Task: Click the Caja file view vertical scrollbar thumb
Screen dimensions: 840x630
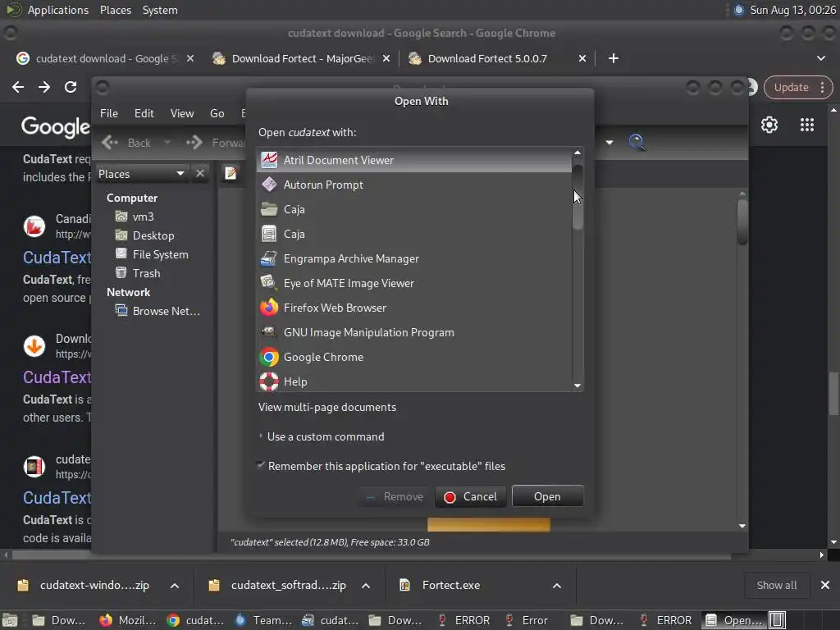Action: tap(742, 222)
